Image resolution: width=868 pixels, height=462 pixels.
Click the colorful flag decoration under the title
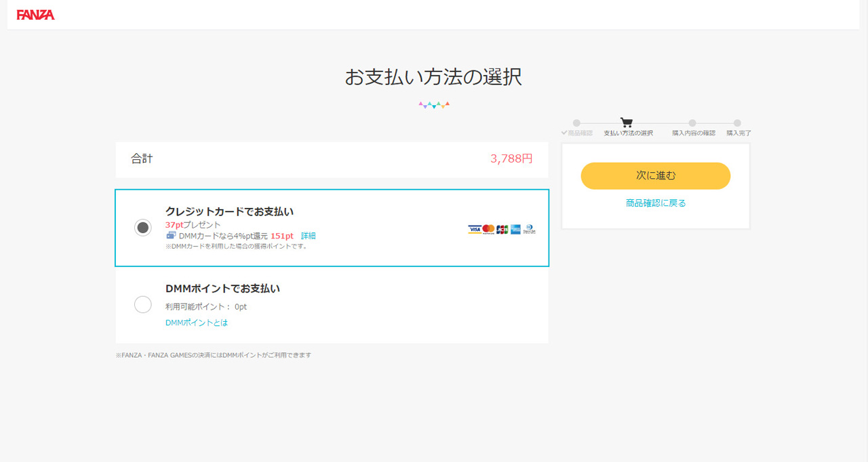pos(434,105)
